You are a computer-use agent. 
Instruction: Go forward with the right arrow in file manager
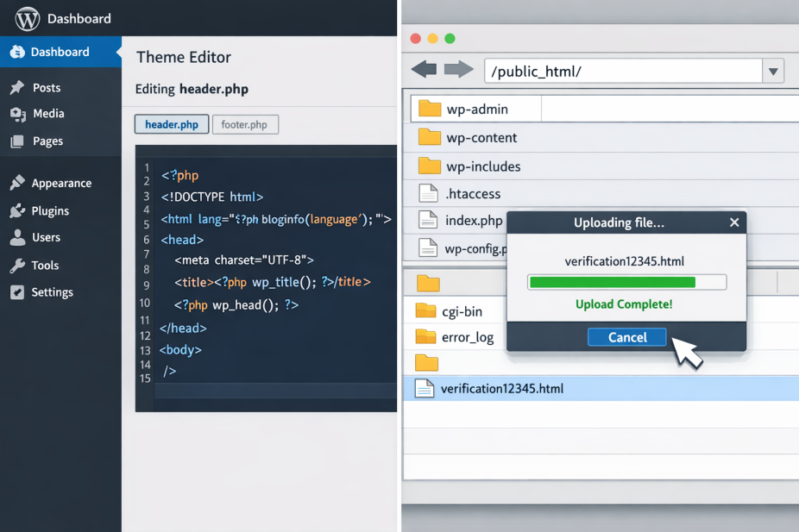pos(459,69)
